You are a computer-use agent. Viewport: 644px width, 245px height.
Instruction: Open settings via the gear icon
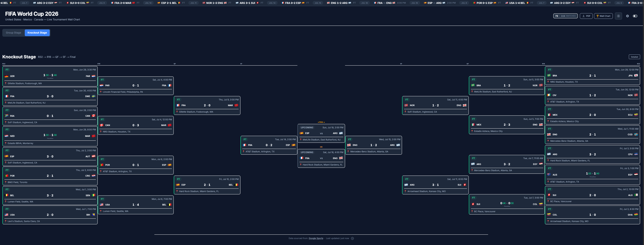628,16
